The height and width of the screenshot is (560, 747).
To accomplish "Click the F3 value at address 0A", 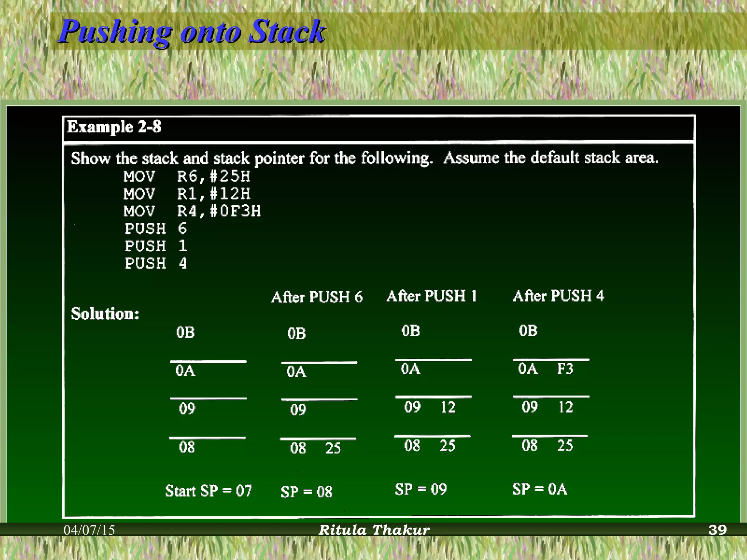I will pos(565,369).
